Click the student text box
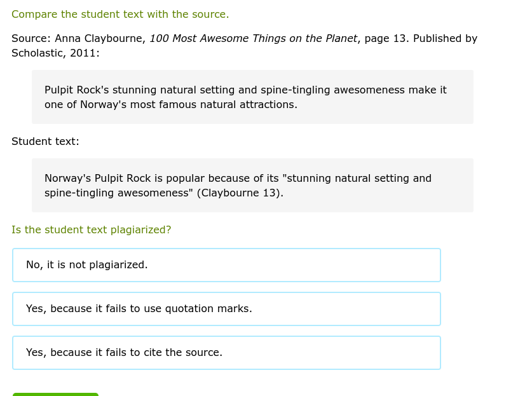This screenshot has width=532, height=396. tap(252, 185)
